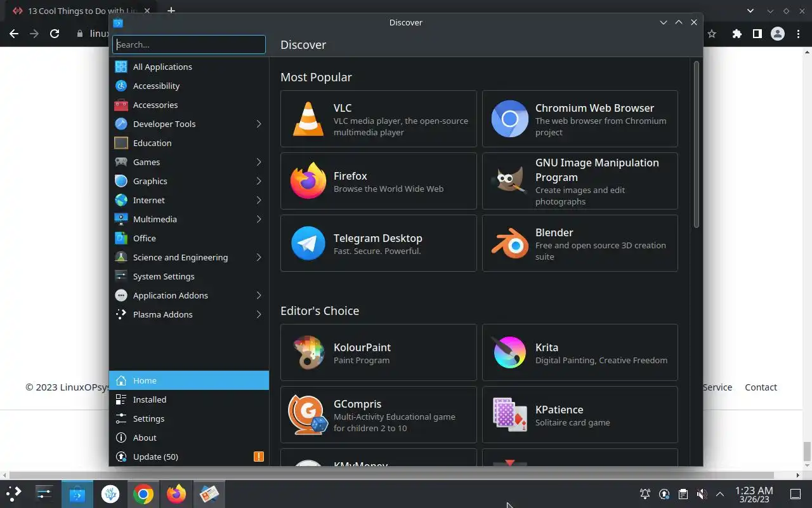Click the Discover vertical scrollbar
This screenshot has height=508, width=812.
click(x=696, y=144)
